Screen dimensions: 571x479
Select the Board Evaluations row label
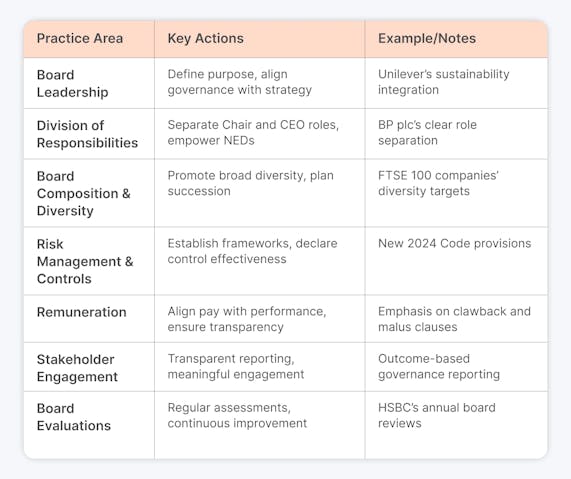74,417
